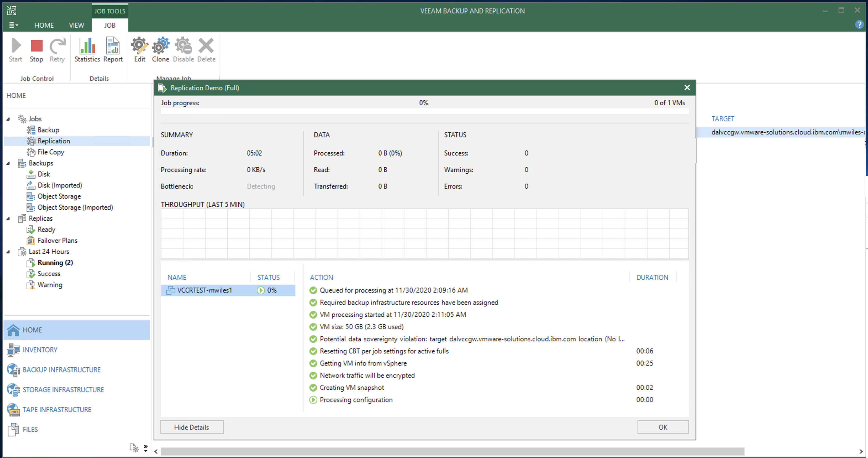Open the main application menu dropdown
Viewport: 868px width, 458px height.
tap(14, 25)
